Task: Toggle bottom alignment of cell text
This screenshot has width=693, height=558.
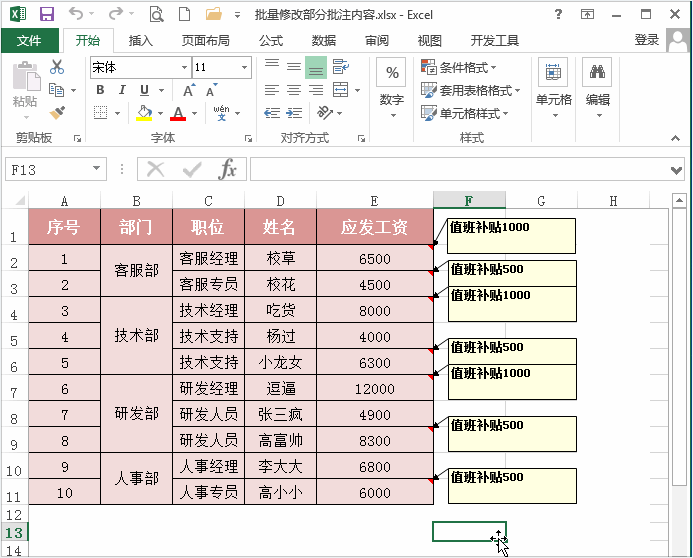Action: click(316, 67)
